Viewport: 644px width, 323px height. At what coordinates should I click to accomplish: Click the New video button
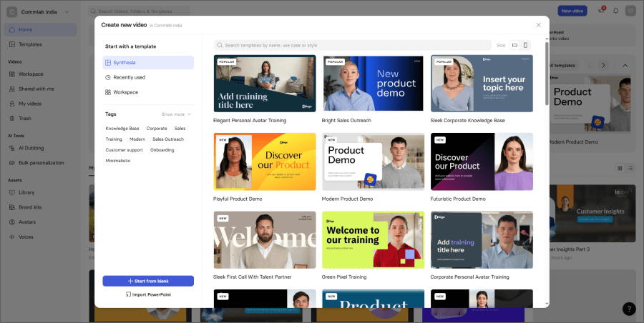(x=572, y=11)
